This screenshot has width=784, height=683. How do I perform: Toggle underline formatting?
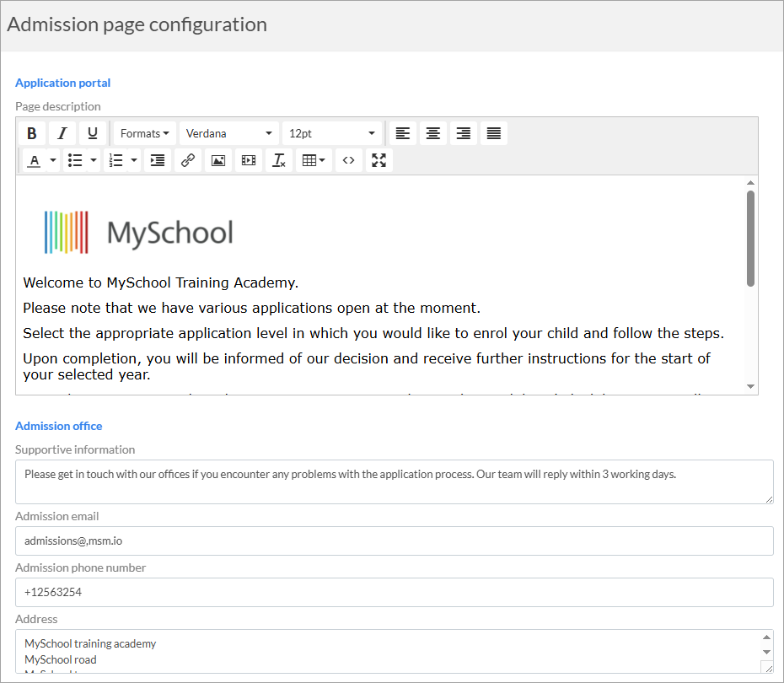92,132
